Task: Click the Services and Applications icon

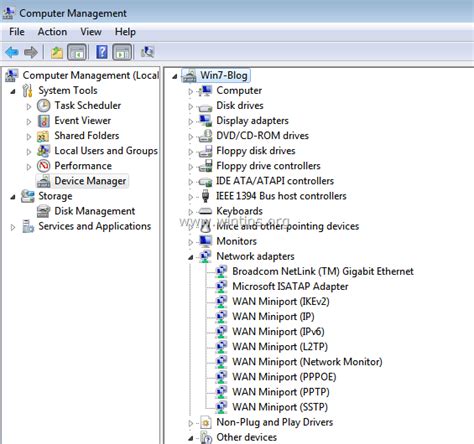Action: point(28,226)
